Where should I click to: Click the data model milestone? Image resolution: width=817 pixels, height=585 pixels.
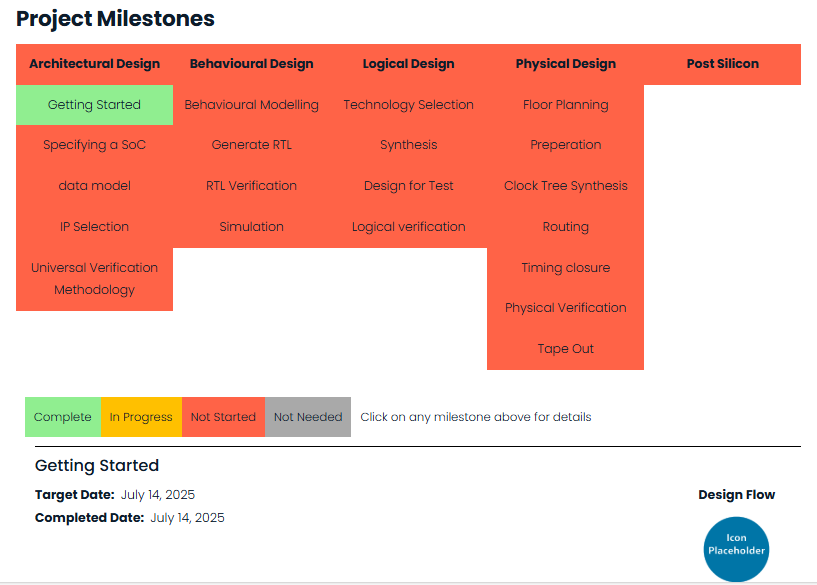click(94, 185)
